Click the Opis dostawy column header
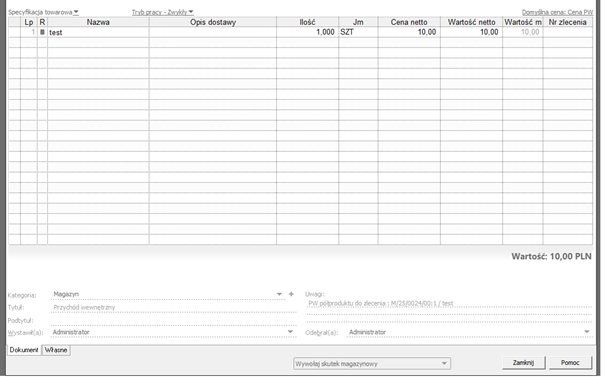 click(x=213, y=22)
